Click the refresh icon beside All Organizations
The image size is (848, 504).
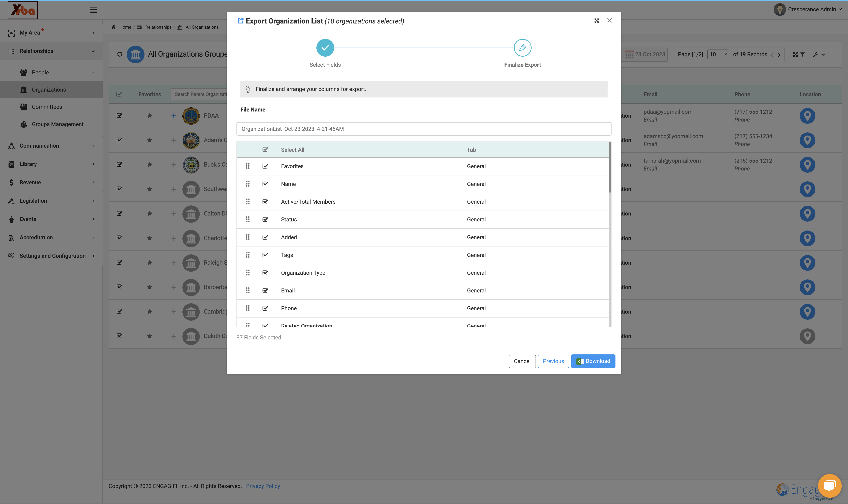(120, 54)
